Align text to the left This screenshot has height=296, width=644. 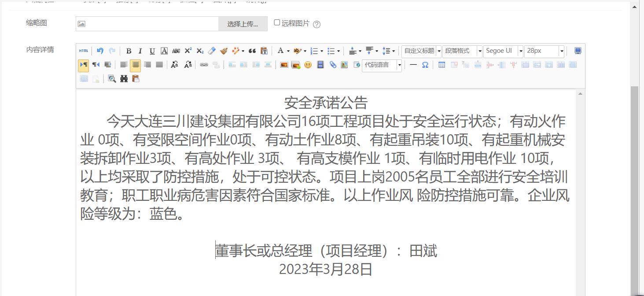(x=124, y=65)
